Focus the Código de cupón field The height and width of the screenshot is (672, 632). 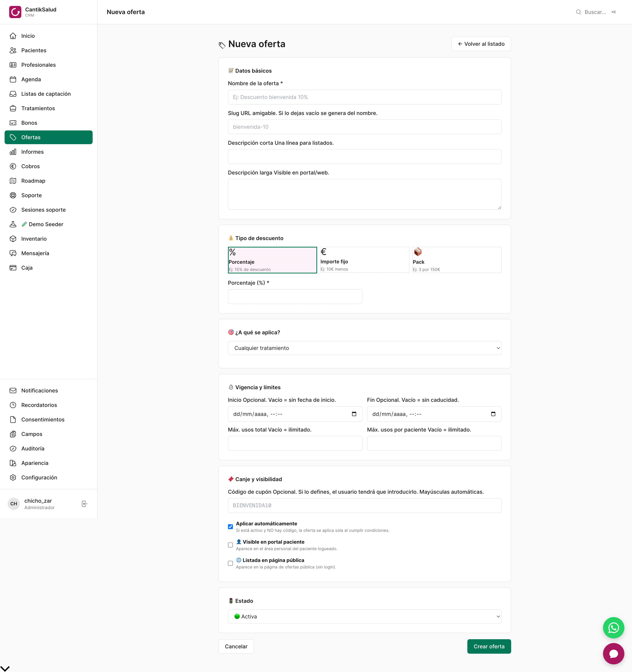click(x=364, y=506)
